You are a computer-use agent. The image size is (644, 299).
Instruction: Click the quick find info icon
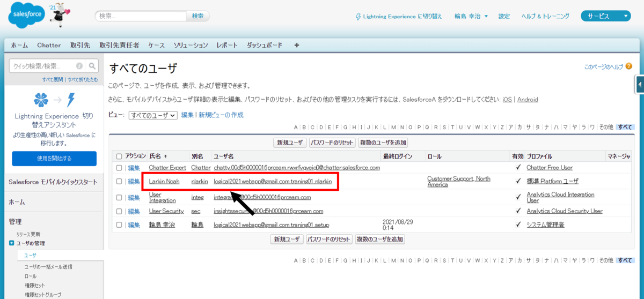pos(79,66)
